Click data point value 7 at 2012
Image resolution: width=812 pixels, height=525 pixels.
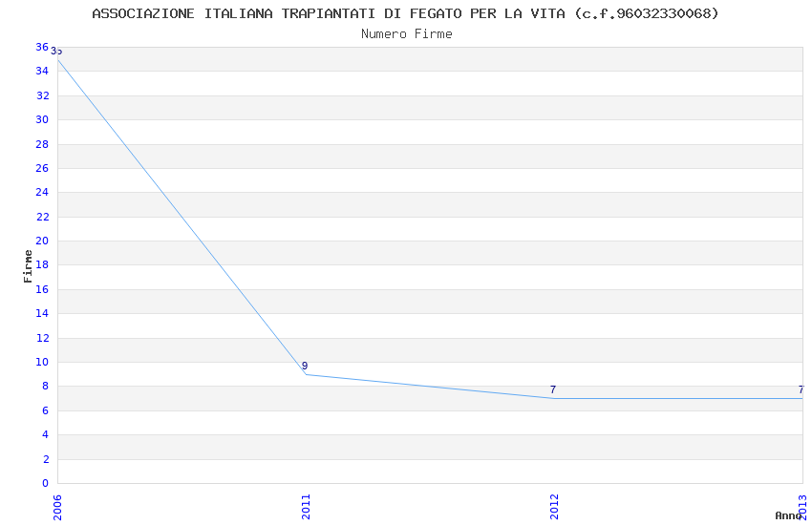click(552, 389)
